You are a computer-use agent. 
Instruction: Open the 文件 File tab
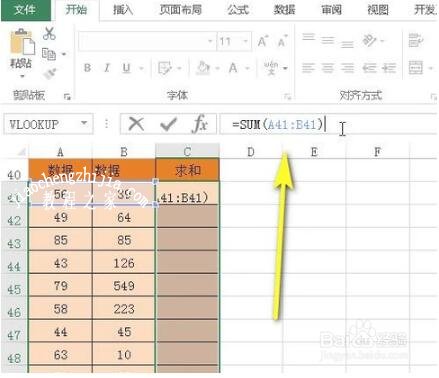[26, 10]
